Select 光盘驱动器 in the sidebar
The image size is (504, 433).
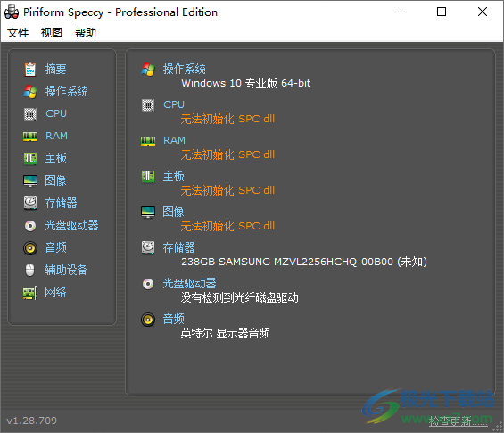[x=71, y=225]
